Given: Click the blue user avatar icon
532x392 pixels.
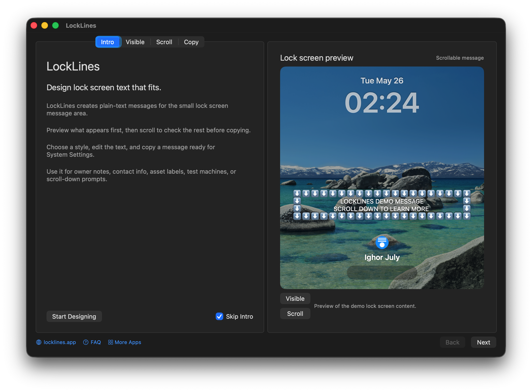Looking at the screenshot, I should pyautogui.click(x=382, y=243).
